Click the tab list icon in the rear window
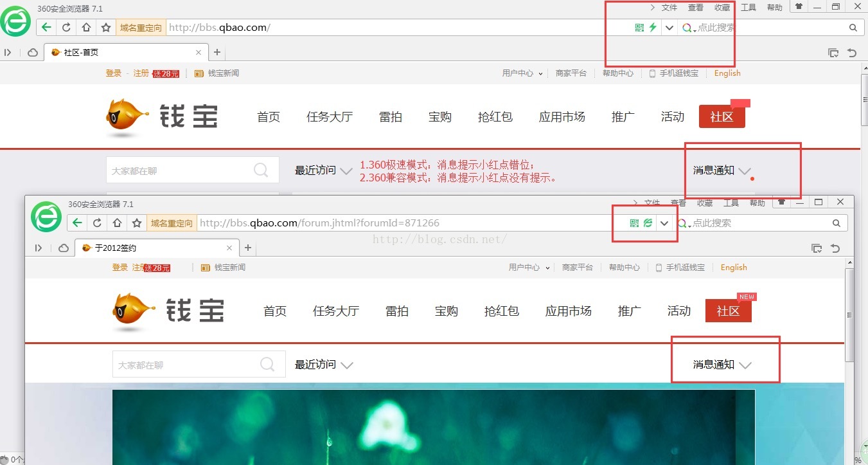The height and width of the screenshot is (465, 868). [x=833, y=53]
